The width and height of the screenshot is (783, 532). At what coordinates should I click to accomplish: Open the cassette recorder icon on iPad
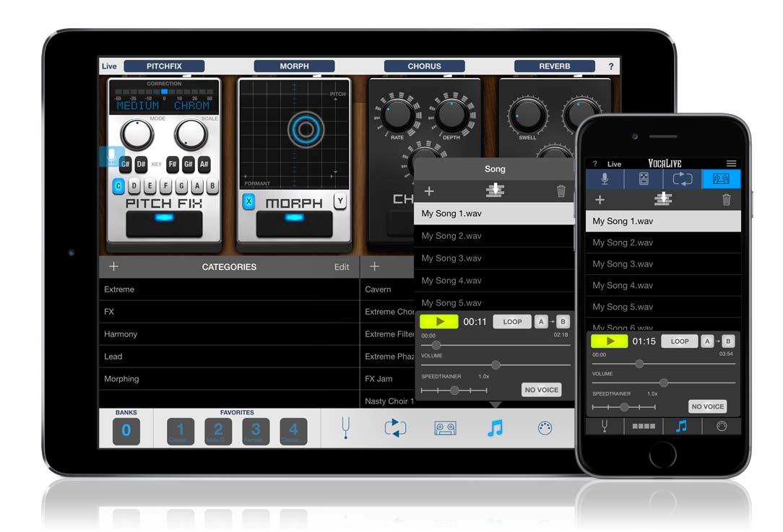pos(445,428)
